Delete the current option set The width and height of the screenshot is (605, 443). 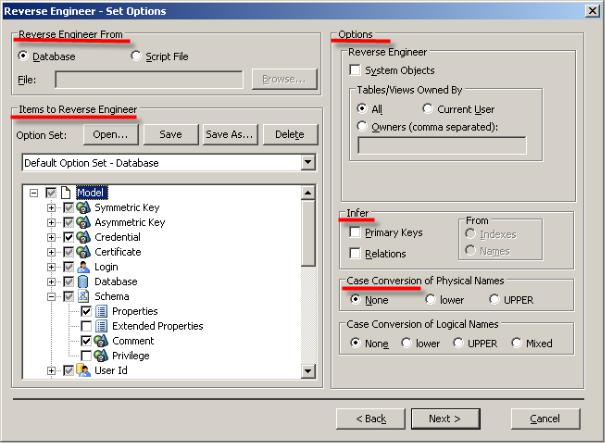(290, 134)
